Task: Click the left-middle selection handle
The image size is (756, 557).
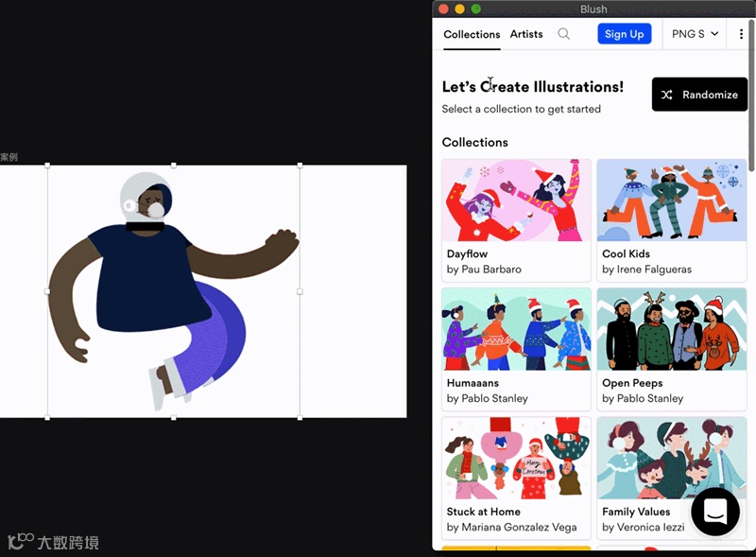Action: 47,291
